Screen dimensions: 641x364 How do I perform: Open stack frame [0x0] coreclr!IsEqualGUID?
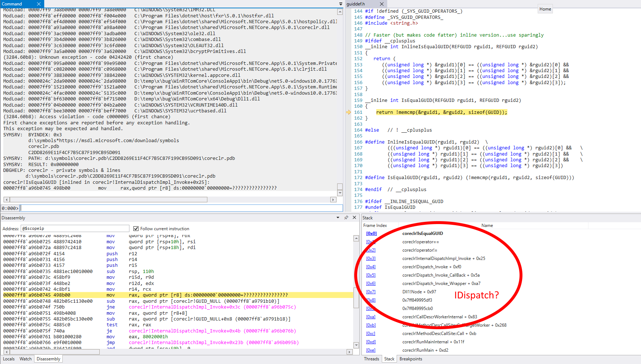pos(371,233)
